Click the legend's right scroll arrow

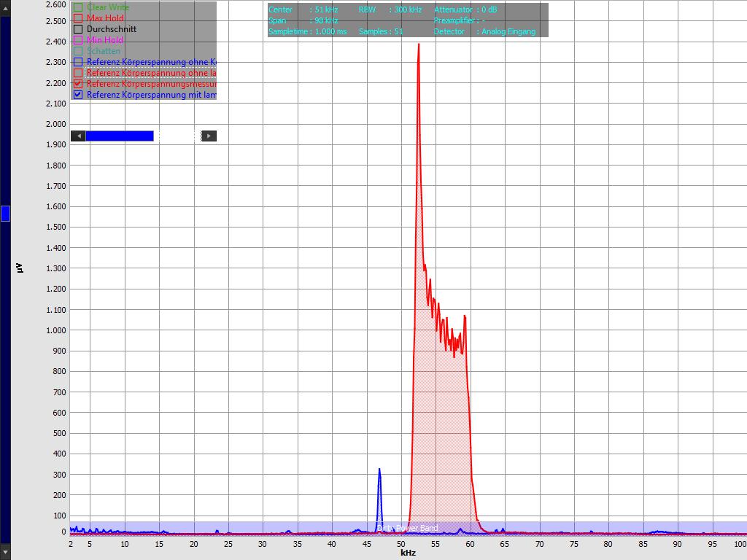click(x=209, y=136)
